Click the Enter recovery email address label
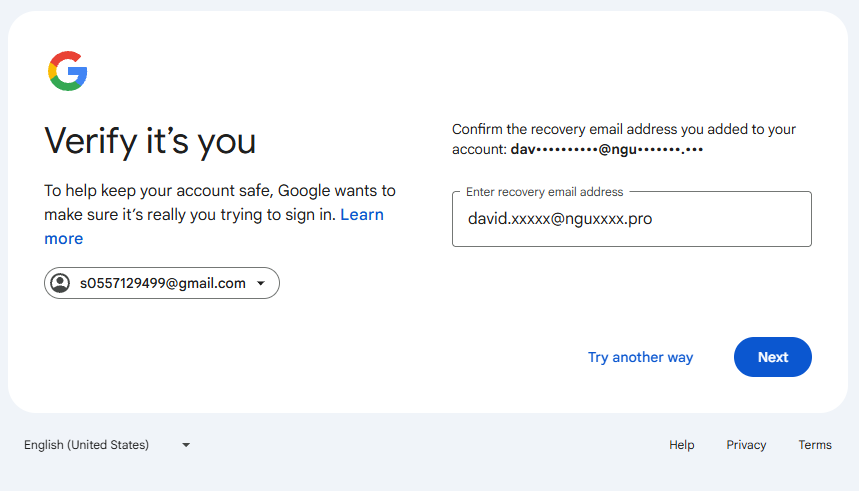This screenshot has width=859, height=491. point(545,192)
